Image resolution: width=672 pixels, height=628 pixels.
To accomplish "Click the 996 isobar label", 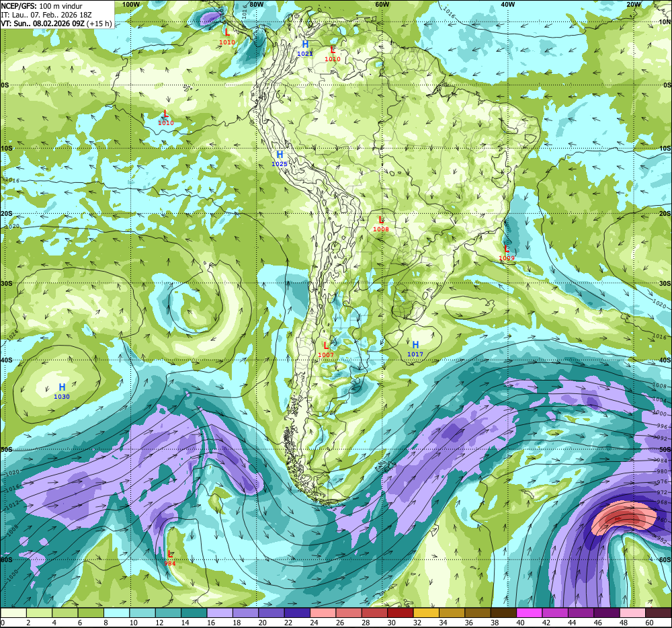I will (x=662, y=426).
